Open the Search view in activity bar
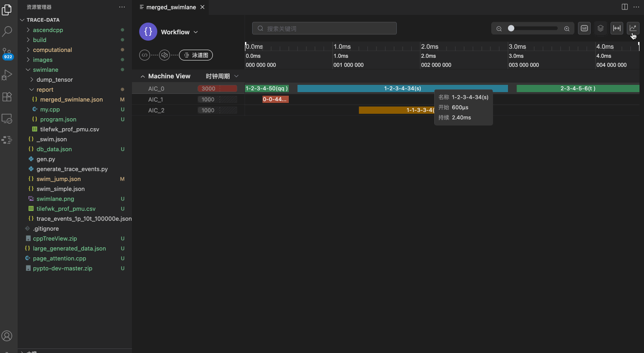 click(x=7, y=31)
